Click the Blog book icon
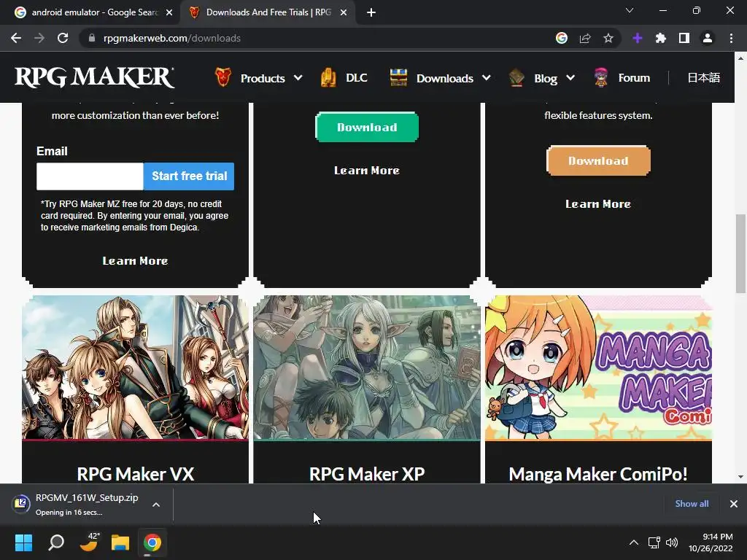The width and height of the screenshot is (747, 560). (x=516, y=77)
